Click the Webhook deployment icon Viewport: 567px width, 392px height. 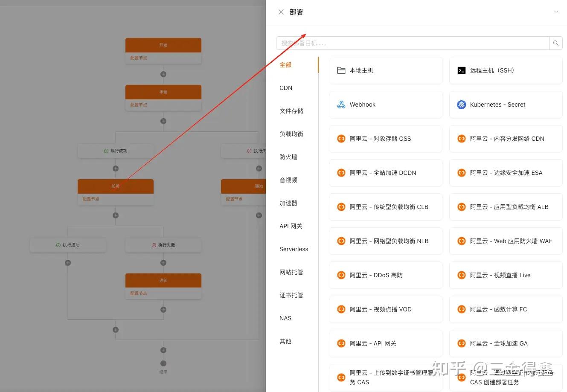pyautogui.click(x=341, y=104)
